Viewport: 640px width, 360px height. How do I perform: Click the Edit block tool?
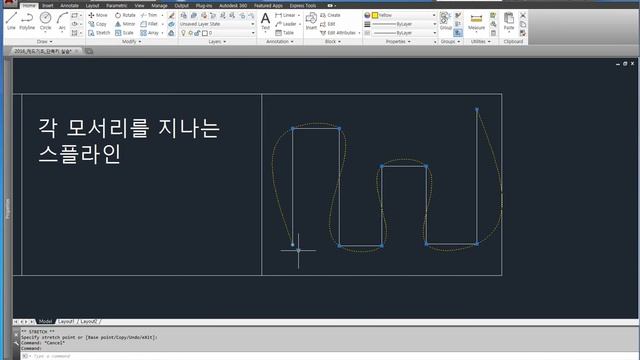[x=328, y=24]
